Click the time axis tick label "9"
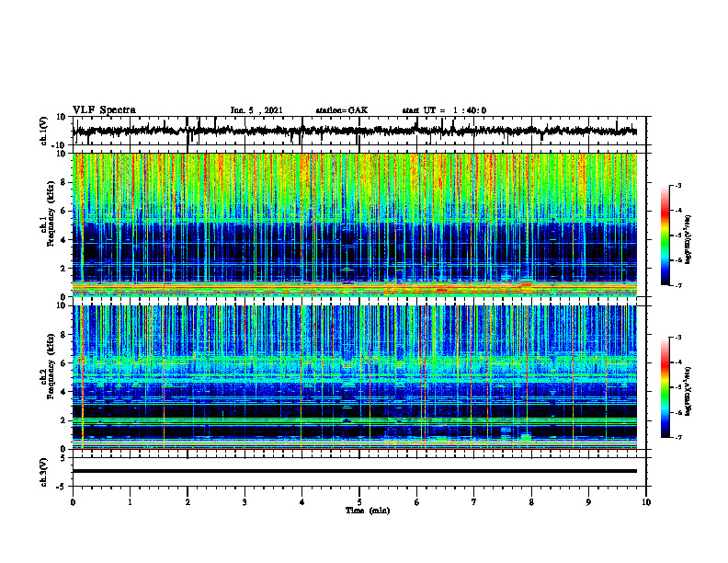This screenshot has width=728, height=563. coord(588,502)
